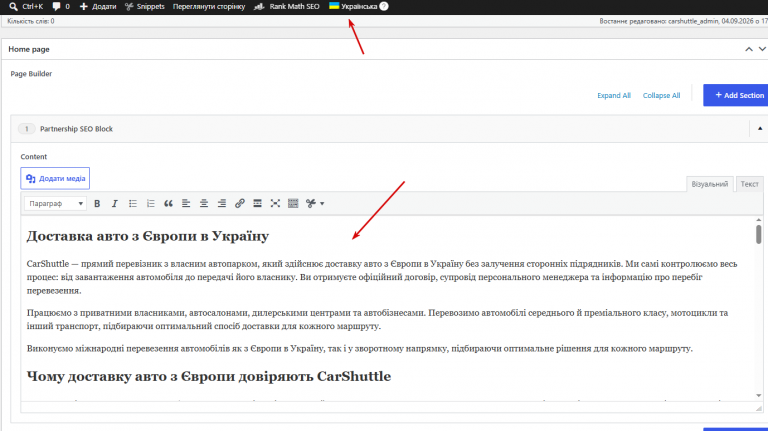Click the paragraph starting with Виконуємо міжнародні
Image resolution: width=768 pixels, height=431 pixels.
click(360, 349)
